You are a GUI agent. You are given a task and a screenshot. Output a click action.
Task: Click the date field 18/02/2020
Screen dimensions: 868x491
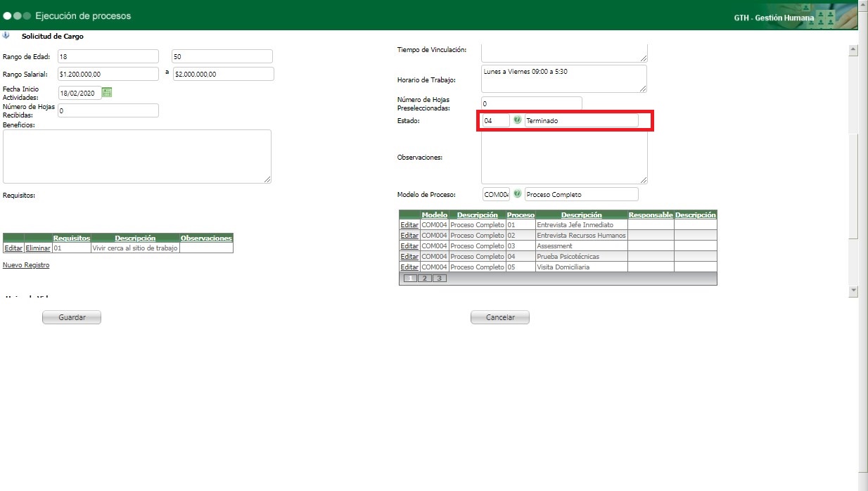click(x=79, y=93)
